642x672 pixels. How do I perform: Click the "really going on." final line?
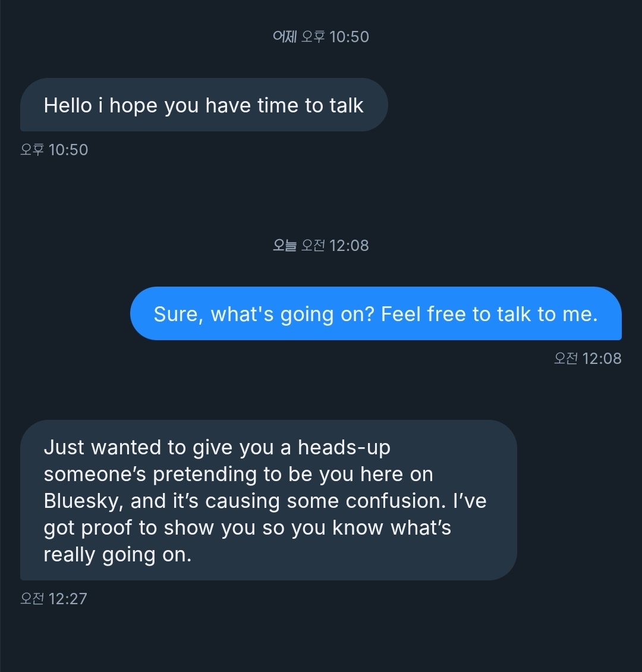[x=118, y=555]
